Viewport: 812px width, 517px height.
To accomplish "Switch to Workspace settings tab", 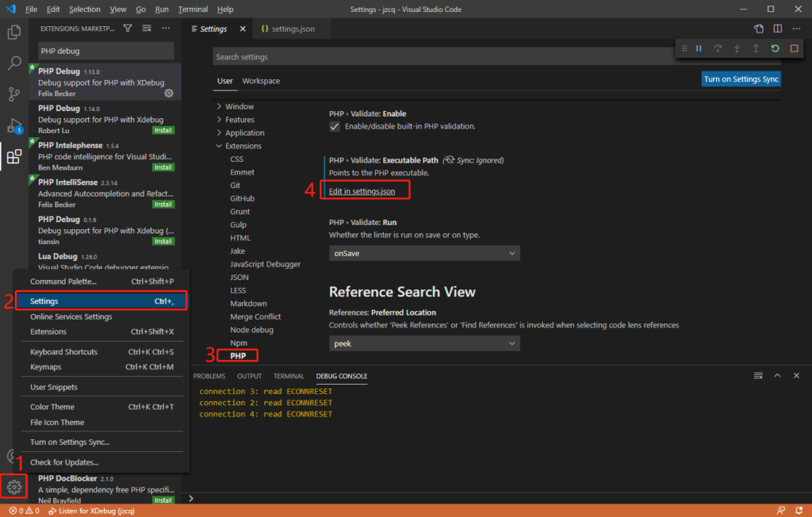I will click(261, 81).
